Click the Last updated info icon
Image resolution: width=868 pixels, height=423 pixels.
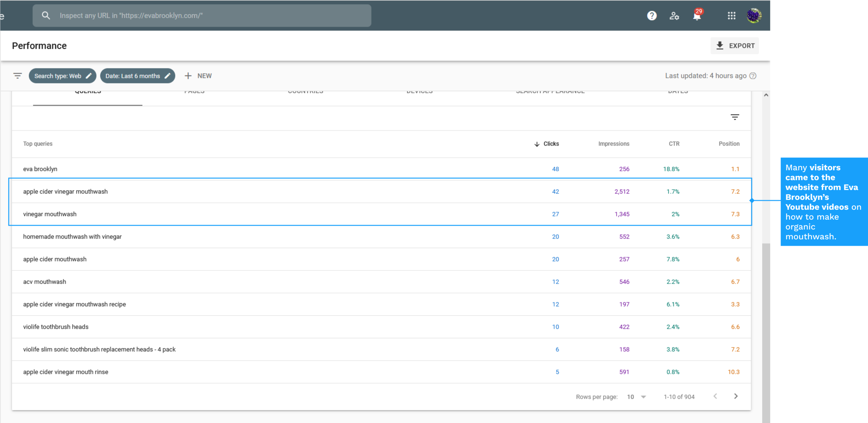coord(753,76)
